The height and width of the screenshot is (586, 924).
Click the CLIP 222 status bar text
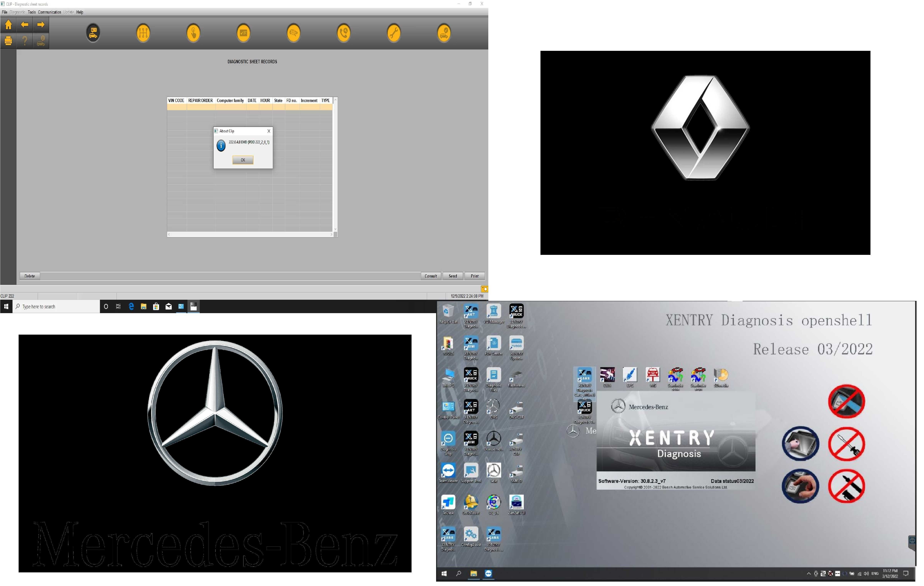(7, 296)
